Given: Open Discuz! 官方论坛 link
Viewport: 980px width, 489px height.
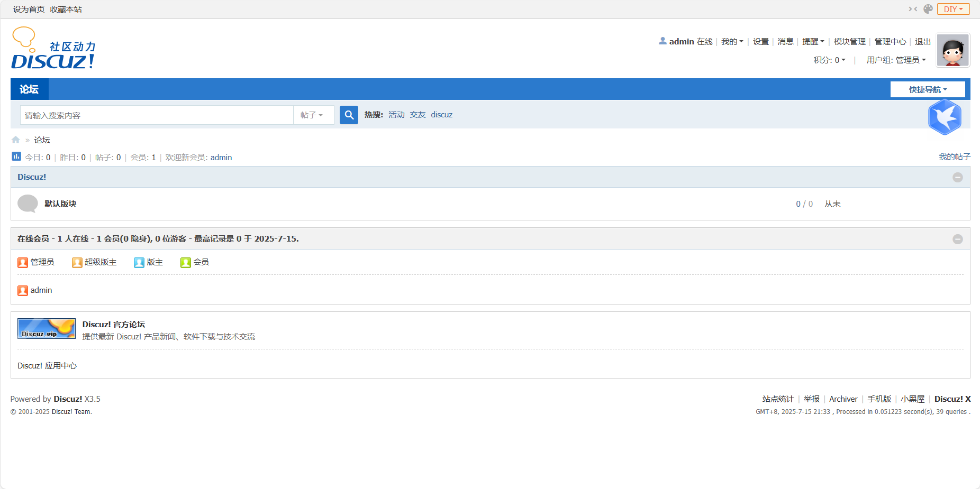Looking at the screenshot, I should coord(114,325).
